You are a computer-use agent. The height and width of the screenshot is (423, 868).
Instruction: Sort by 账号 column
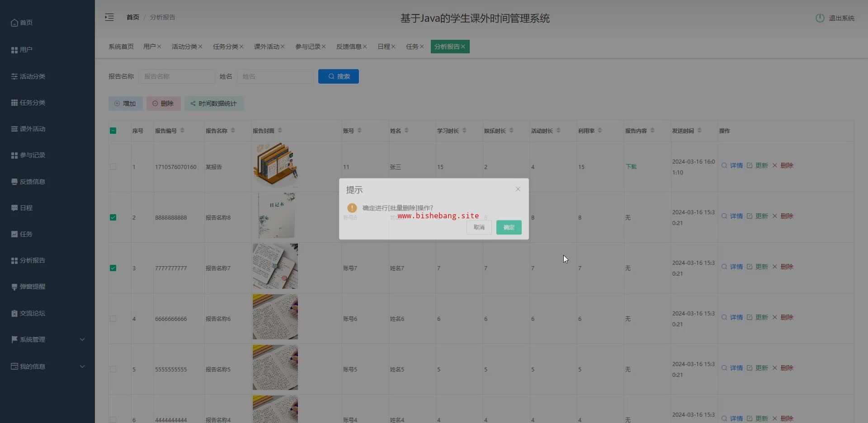(x=359, y=131)
